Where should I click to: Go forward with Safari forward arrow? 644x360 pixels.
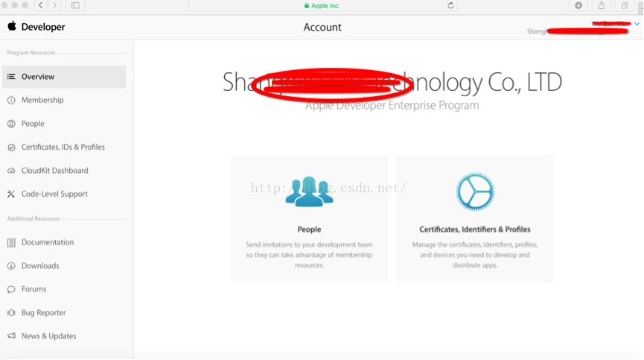click(x=54, y=5)
